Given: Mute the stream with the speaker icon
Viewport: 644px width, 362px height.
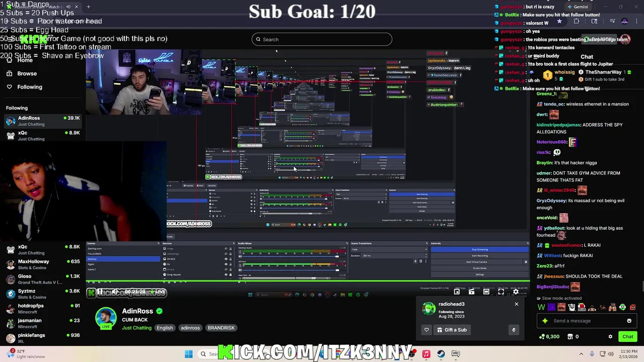Looking at the screenshot, I should [115, 292].
